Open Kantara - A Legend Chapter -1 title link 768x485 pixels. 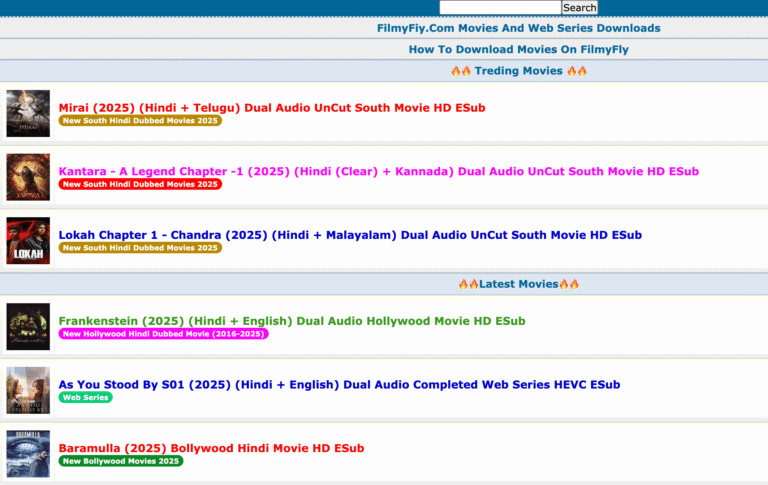pos(378,171)
